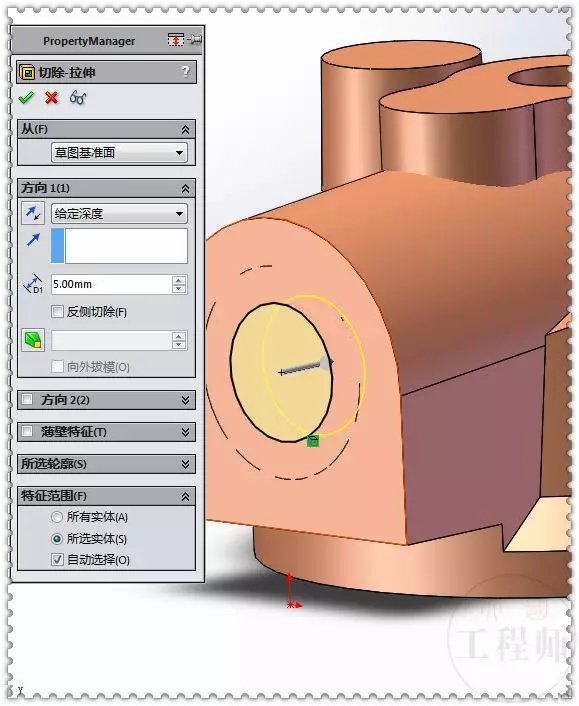This screenshot has width=579, height=706.
Task: Open the 草图基准面 start condition dropdown
Action: click(119, 153)
